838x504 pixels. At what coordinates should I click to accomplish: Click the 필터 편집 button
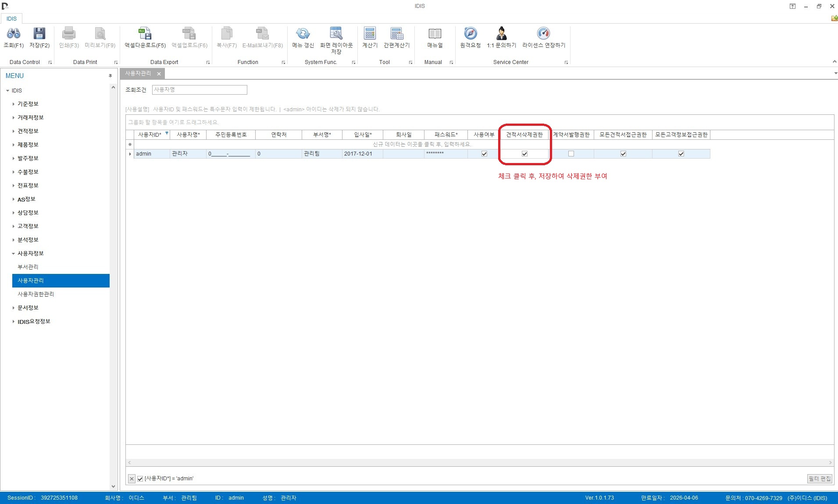click(819, 479)
